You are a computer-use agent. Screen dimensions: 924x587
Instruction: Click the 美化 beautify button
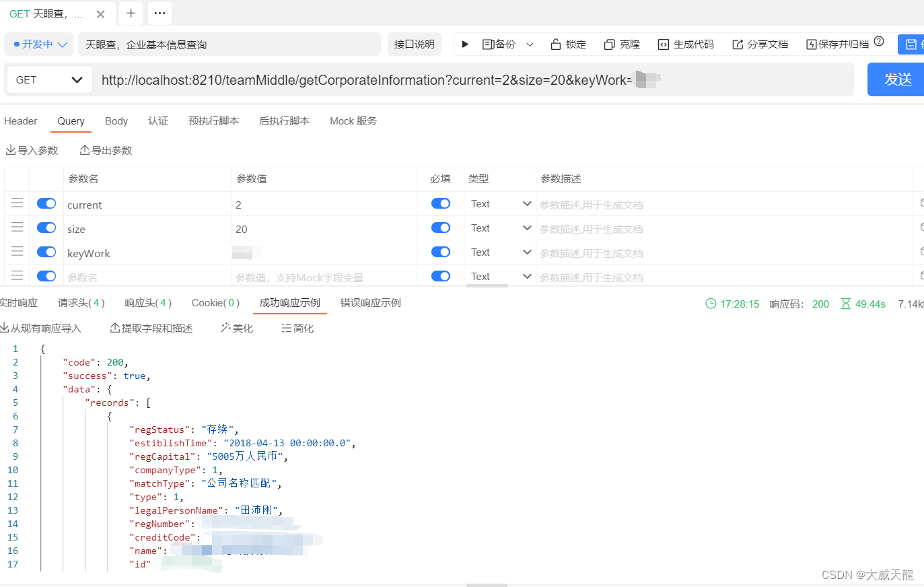(237, 328)
